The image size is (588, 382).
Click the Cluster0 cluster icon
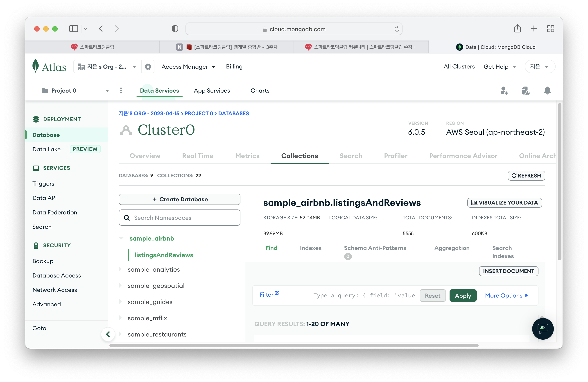(126, 130)
